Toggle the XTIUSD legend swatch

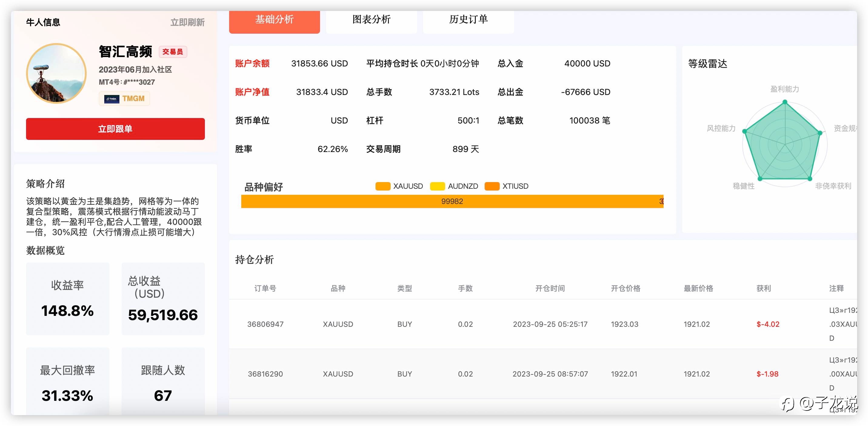coord(492,186)
